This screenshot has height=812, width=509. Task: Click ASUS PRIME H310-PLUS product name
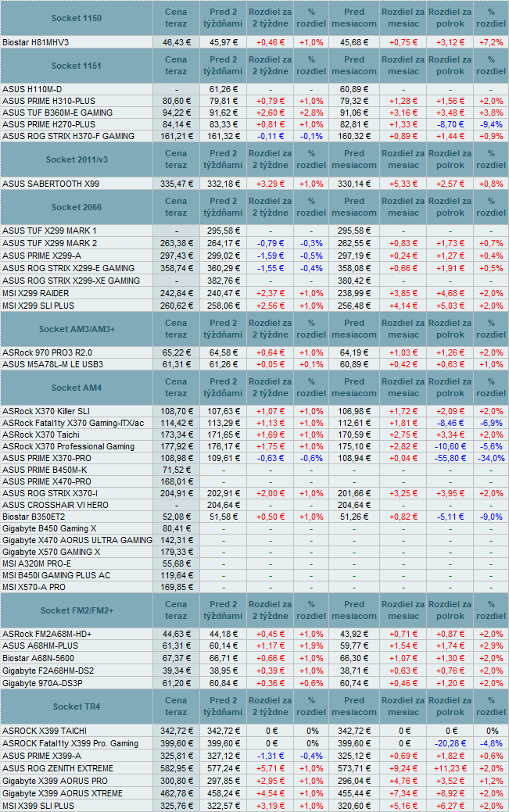tap(48, 101)
